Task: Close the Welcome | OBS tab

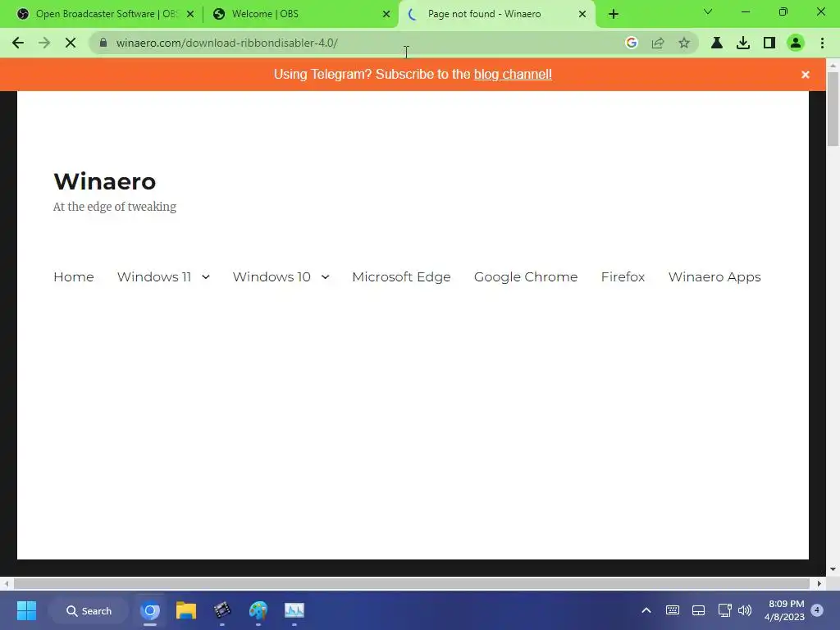Action: pos(386,14)
